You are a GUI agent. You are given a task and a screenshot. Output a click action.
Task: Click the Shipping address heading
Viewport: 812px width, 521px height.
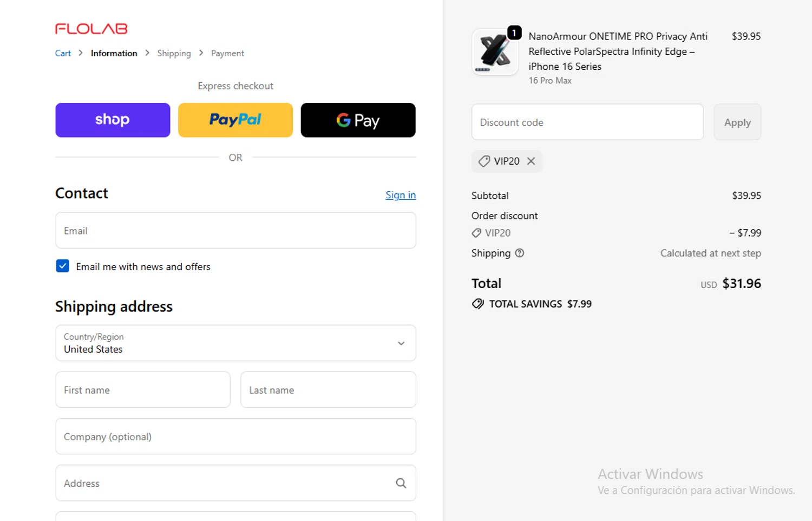click(x=114, y=307)
